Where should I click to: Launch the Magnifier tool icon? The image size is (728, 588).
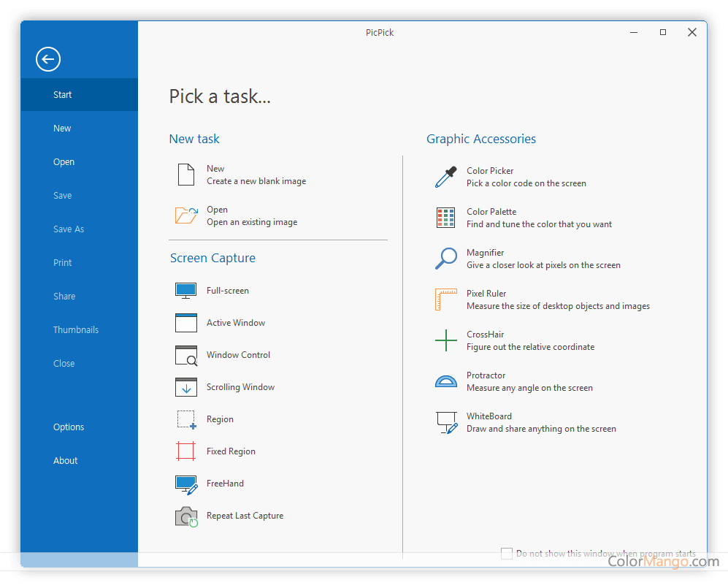pos(445,259)
